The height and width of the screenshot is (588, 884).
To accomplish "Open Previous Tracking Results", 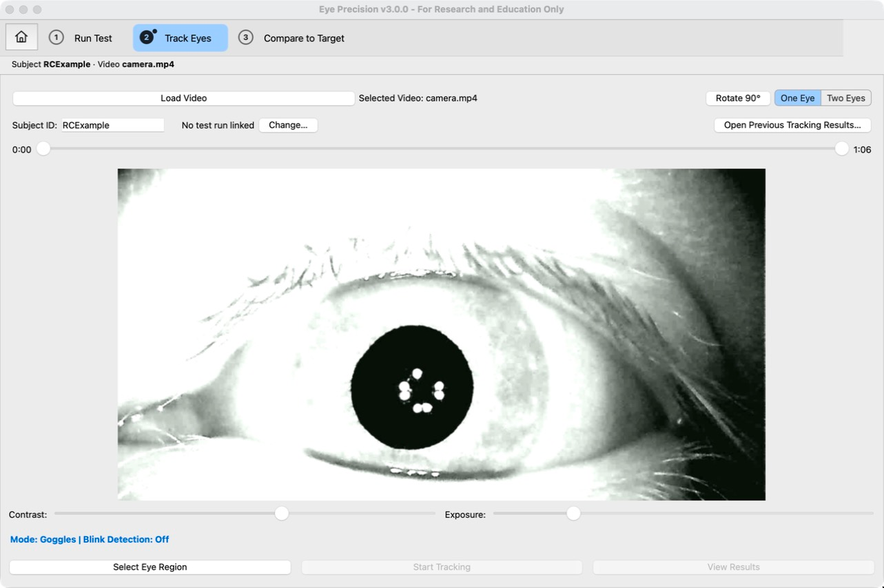I will tap(792, 125).
